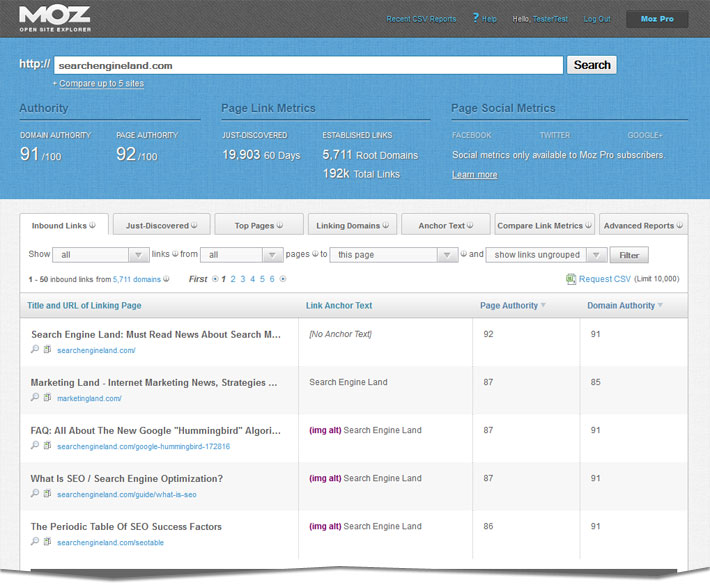The height and width of the screenshot is (586, 710).
Task: Go to results page 4
Action: coord(252,279)
